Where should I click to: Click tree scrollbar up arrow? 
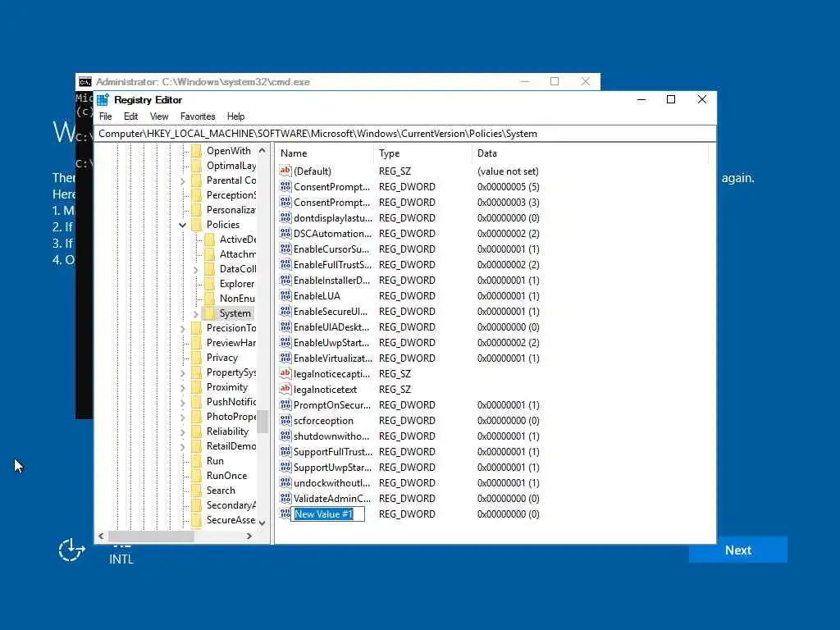[262, 151]
